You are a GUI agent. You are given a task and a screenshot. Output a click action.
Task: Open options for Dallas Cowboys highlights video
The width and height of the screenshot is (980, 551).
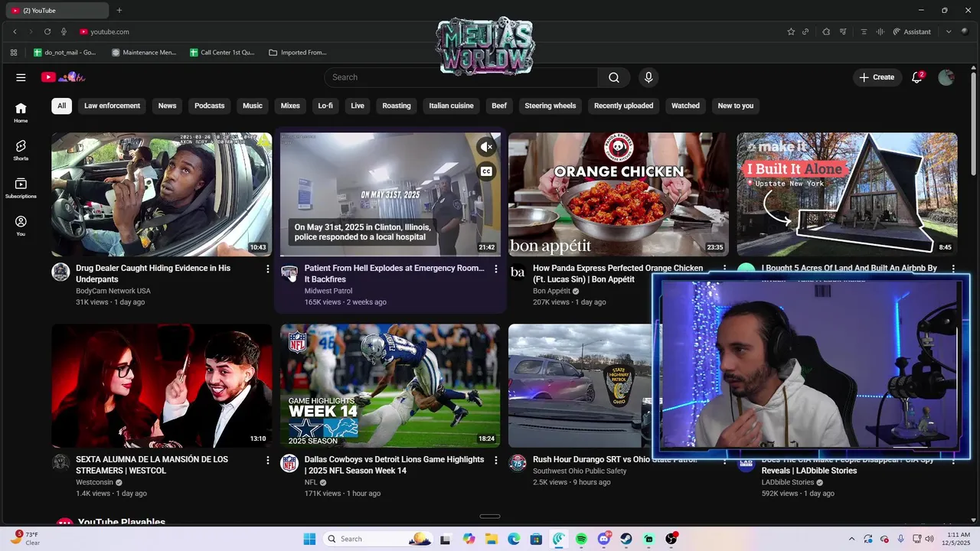(496, 461)
